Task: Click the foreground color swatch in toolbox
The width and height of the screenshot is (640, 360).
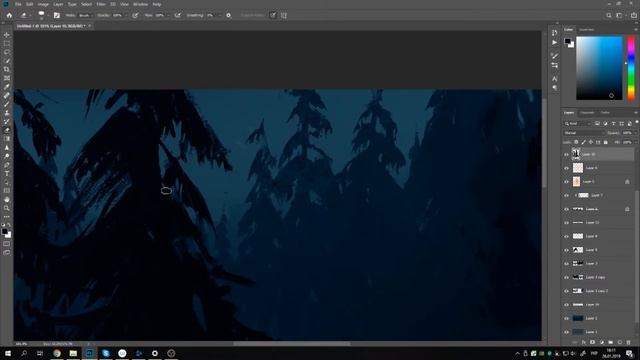Action: click(x=4, y=232)
